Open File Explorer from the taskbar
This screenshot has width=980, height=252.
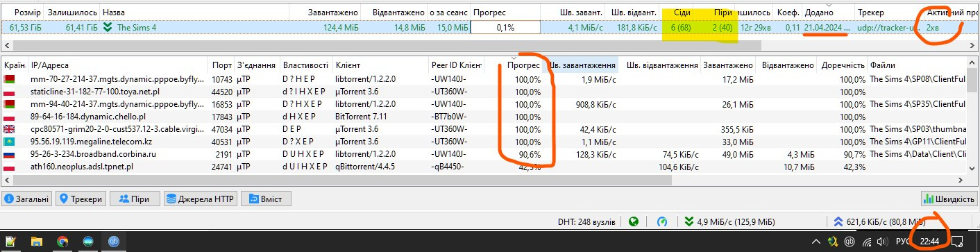36,242
